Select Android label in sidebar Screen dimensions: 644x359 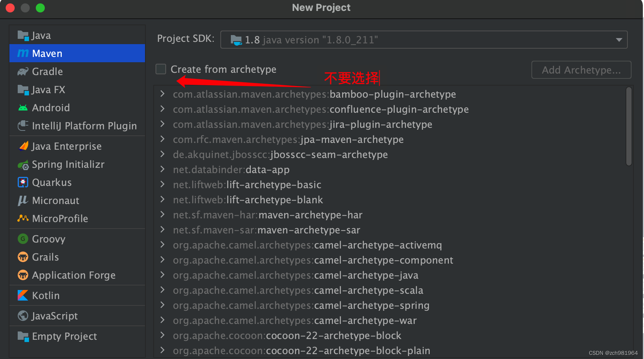[51, 108]
